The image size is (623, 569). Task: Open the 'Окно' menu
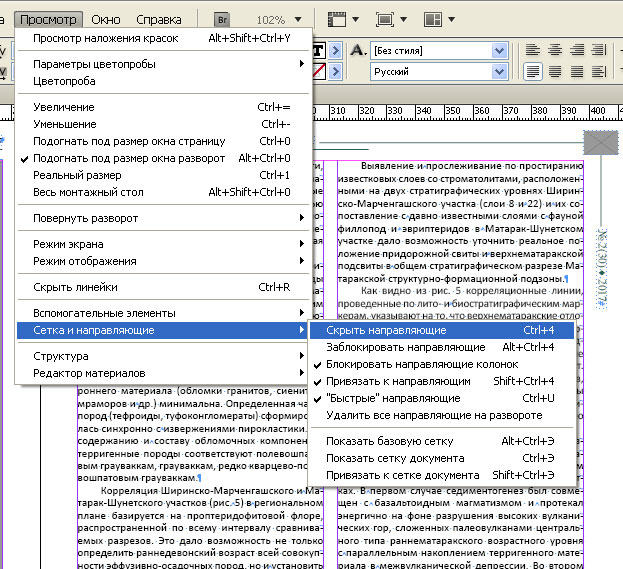pos(106,19)
